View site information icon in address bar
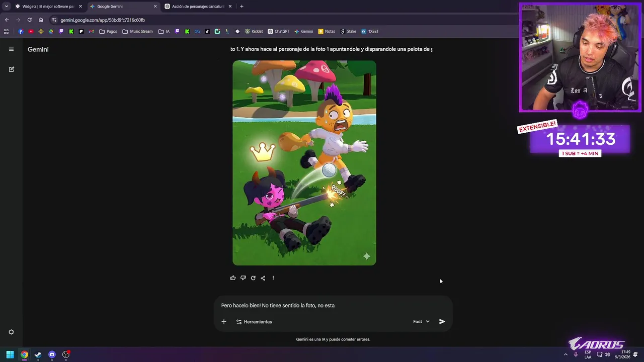This screenshot has width=644, height=362. point(54,20)
